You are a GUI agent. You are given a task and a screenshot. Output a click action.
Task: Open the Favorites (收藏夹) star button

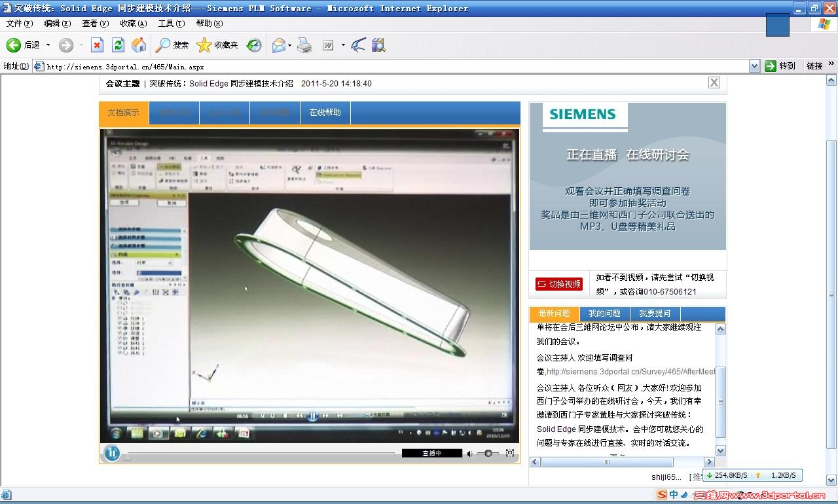click(217, 45)
